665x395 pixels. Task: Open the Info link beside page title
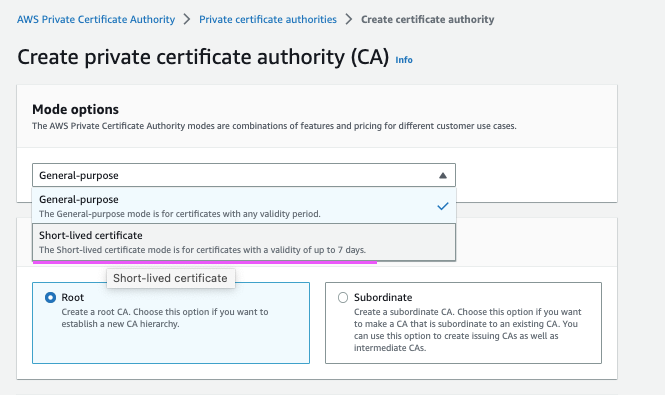pyautogui.click(x=404, y=60)
